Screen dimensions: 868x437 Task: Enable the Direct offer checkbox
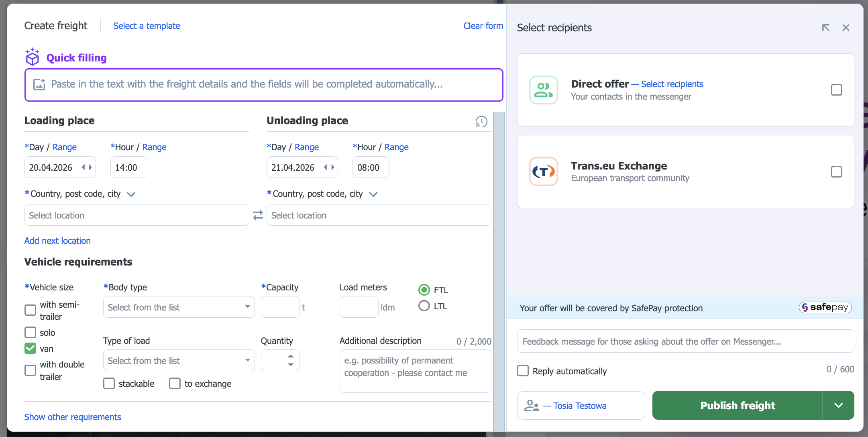point(836,90)
